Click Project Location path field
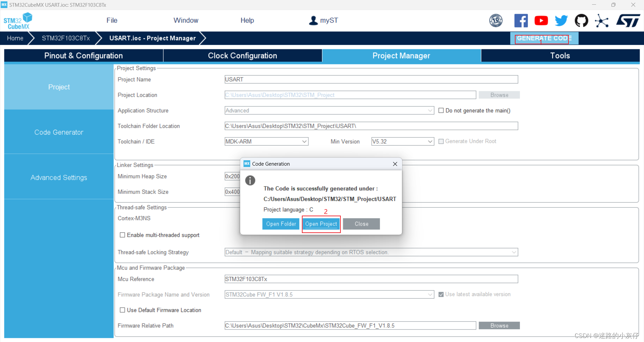The width and height of the screenshot is (644, 342). pos(350,95)
